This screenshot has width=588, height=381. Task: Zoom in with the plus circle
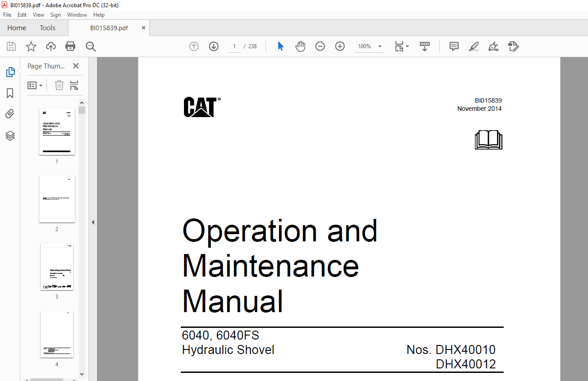click(340, 46)
